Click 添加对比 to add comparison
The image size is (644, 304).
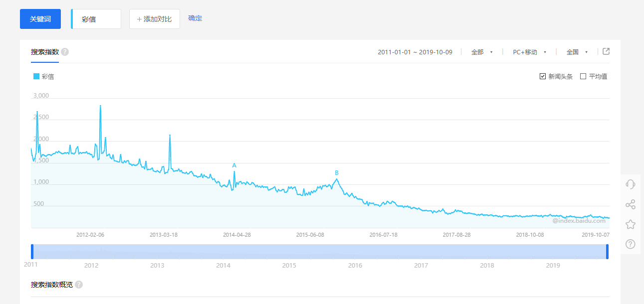154,19
